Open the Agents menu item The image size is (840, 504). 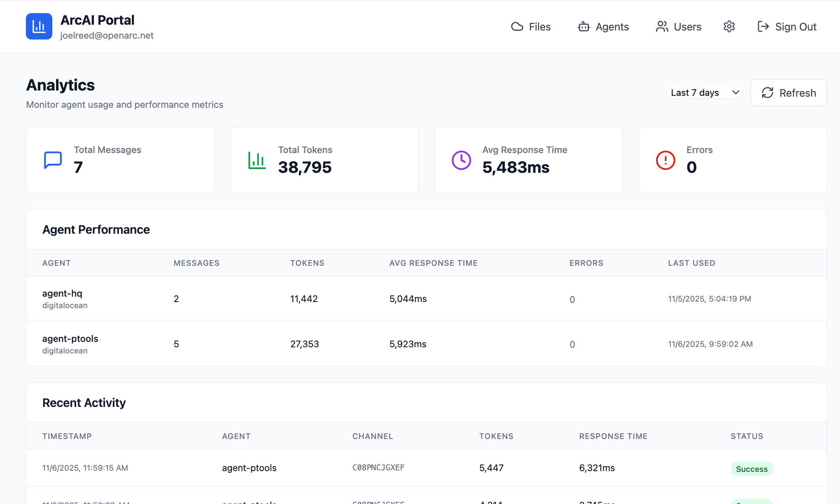pyautogui.click(x=603, y=27)
